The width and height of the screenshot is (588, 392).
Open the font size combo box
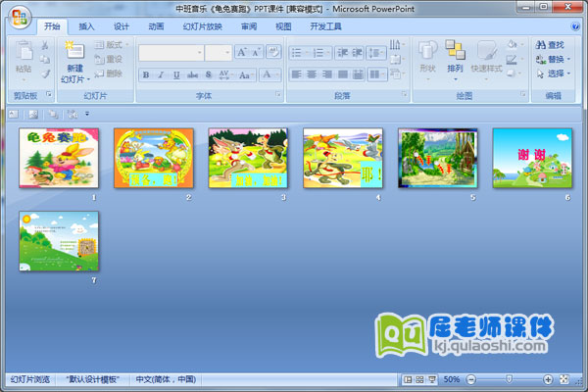click(x=219, y=53)
